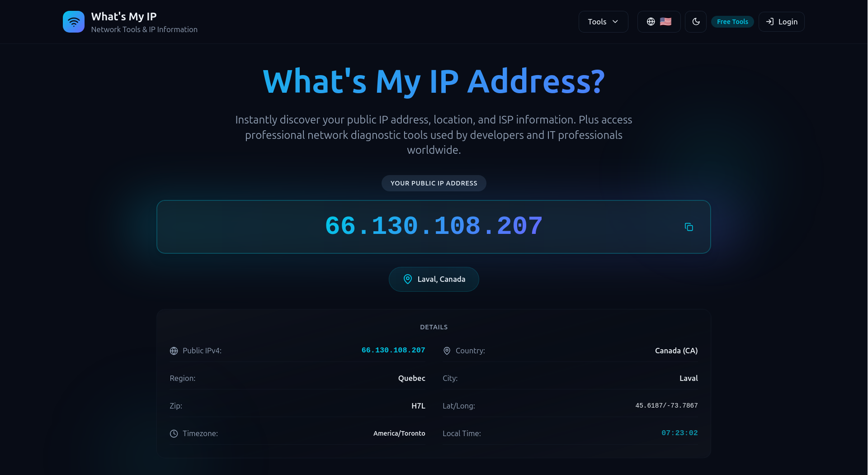Click the pin icon beside Country
The image size is (868, 475).
tap(447, 351)
